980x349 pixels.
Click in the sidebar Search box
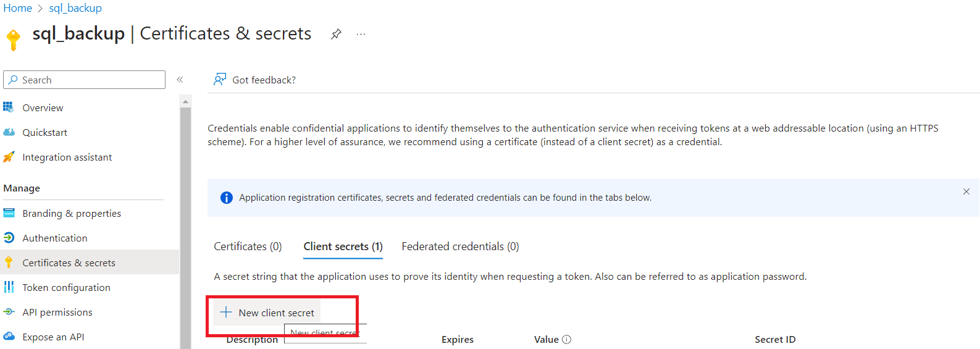(x=85, y=80)
